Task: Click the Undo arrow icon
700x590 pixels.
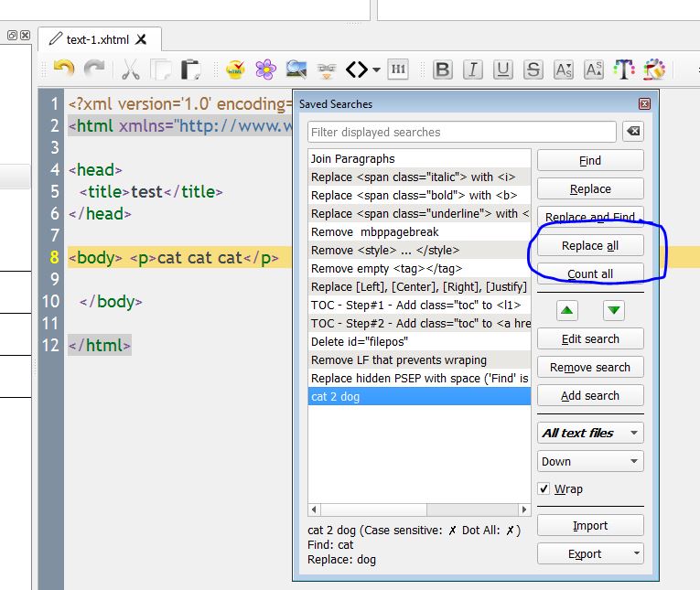Action: tap(63, 70)
